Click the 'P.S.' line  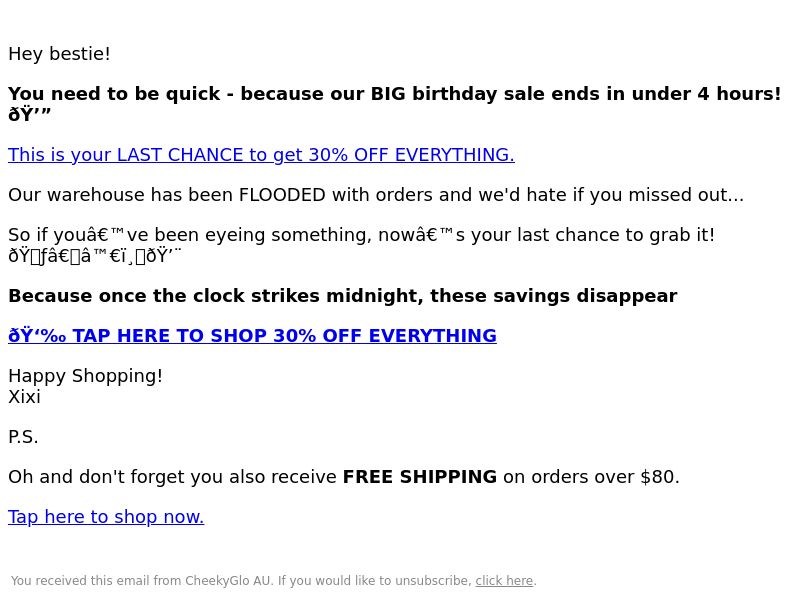coord(23,437)
